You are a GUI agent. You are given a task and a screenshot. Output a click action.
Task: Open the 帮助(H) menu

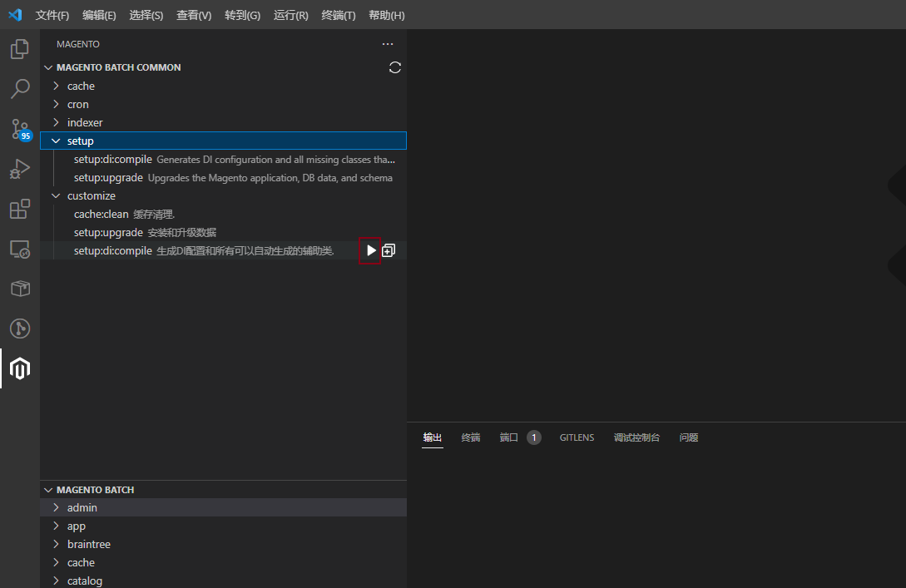pyautogui.click(x=387, y=15)
